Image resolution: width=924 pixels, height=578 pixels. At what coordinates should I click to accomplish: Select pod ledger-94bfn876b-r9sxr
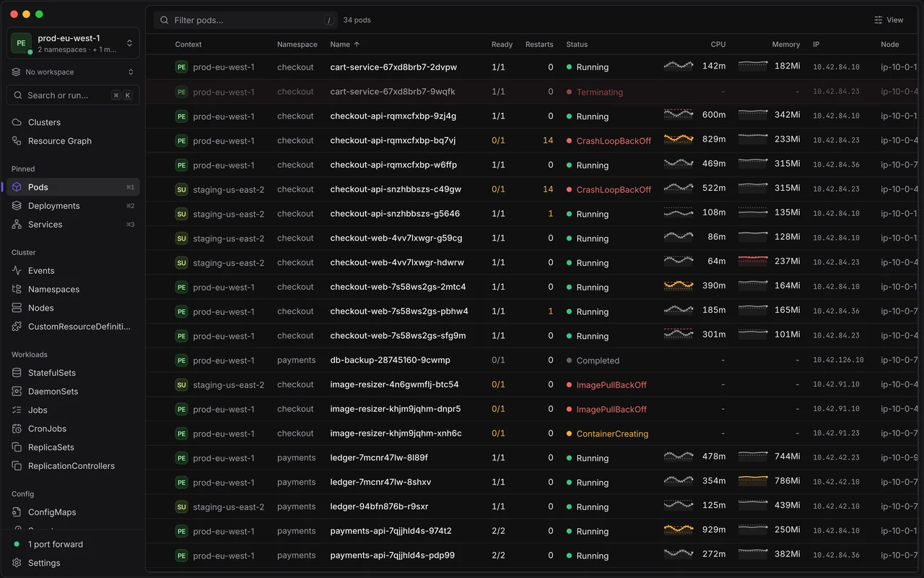point(379,506)
